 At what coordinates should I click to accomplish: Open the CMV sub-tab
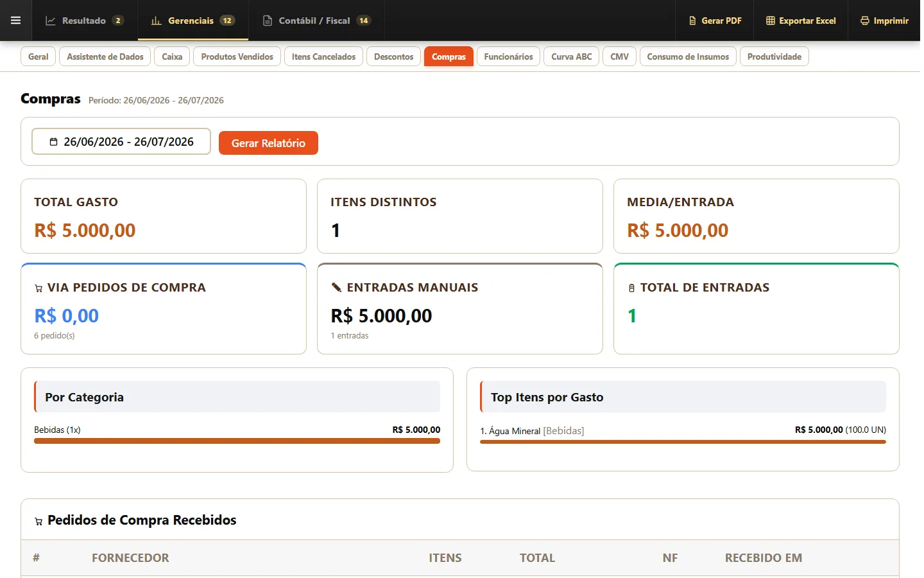click(619, 57)
